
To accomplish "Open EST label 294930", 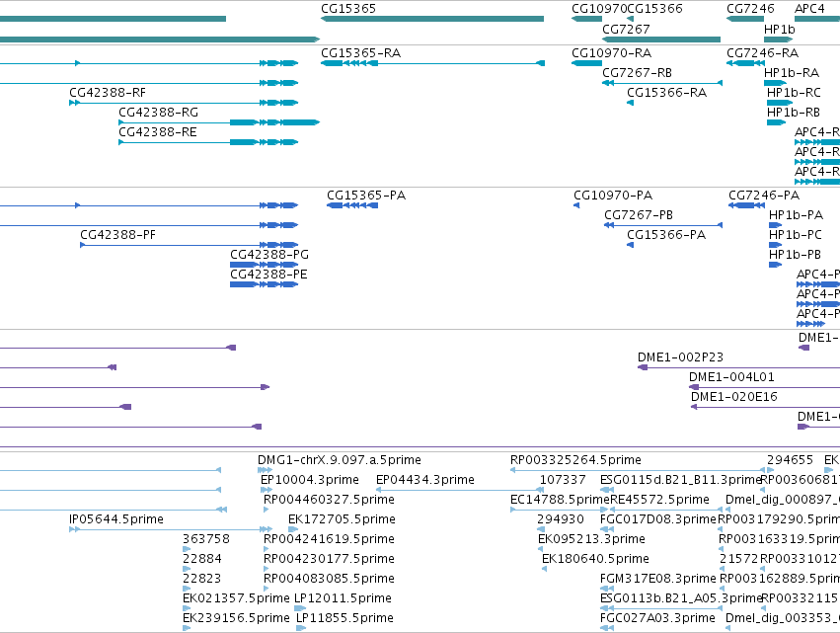I will pos(561,519).
